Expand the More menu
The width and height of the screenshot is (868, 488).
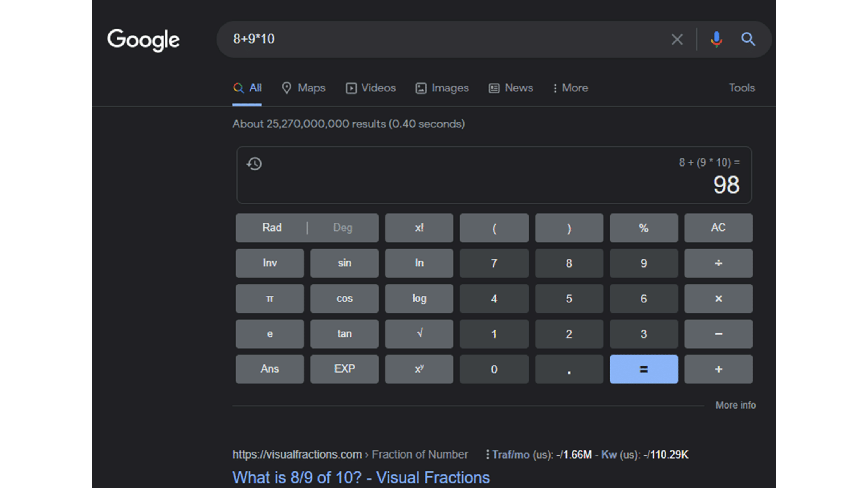570,88
